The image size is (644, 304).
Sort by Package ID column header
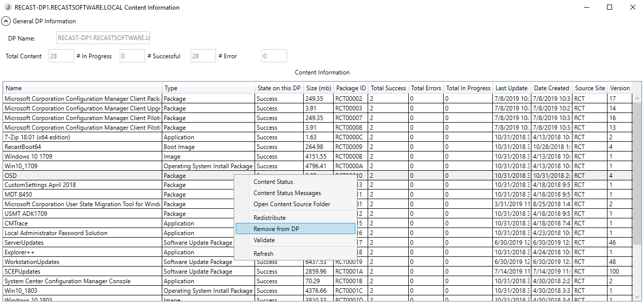coord(351,88)
